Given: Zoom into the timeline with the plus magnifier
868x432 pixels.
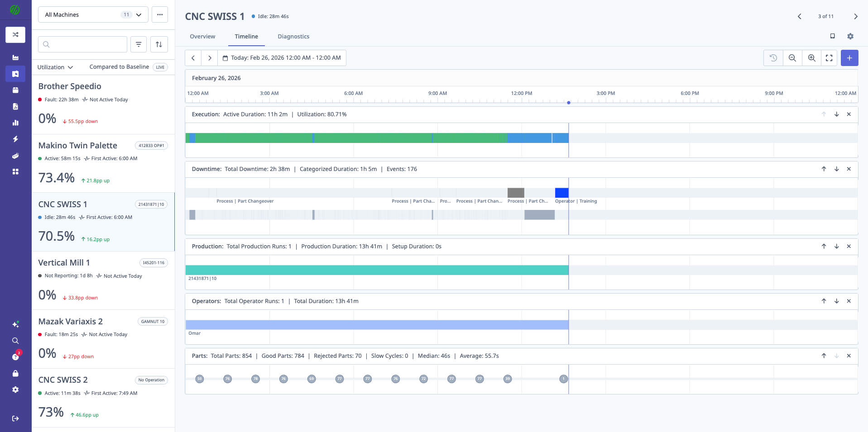Looking at the screenshot, I should (811, 58).
